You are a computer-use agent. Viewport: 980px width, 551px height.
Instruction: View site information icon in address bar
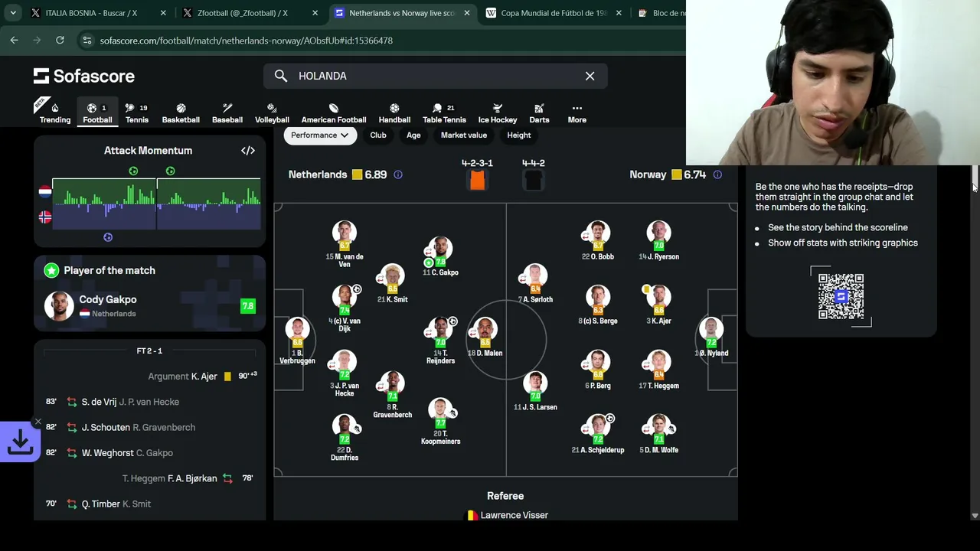(87, 41)
